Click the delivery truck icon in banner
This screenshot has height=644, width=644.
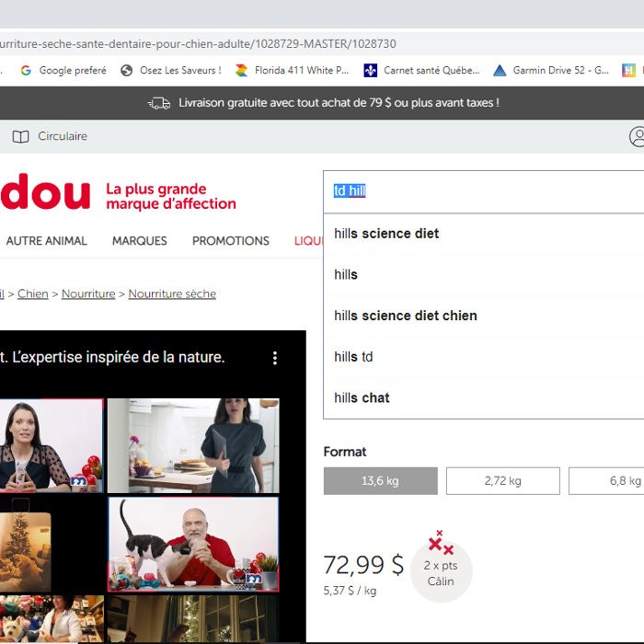click(x=159, y=103)
